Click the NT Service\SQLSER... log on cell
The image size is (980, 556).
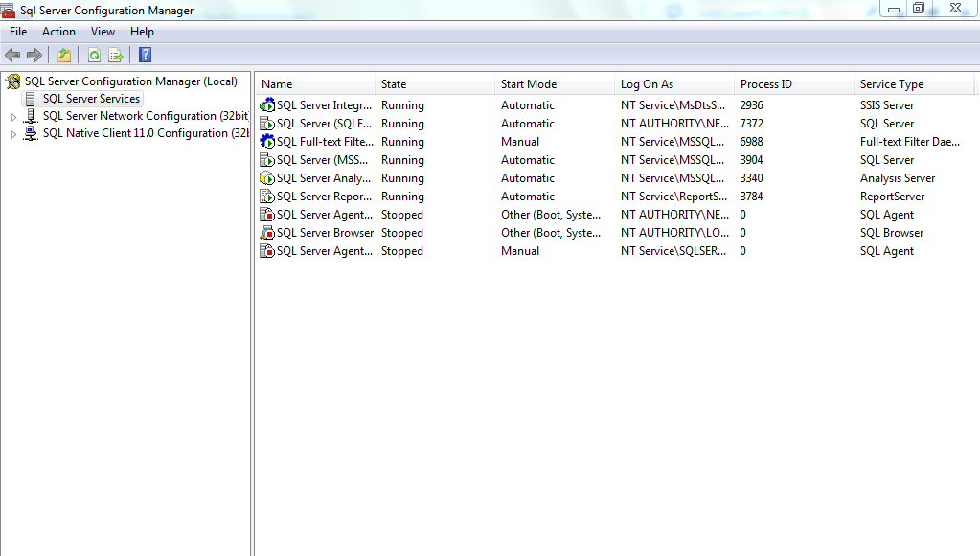click(x=673, y=251)
